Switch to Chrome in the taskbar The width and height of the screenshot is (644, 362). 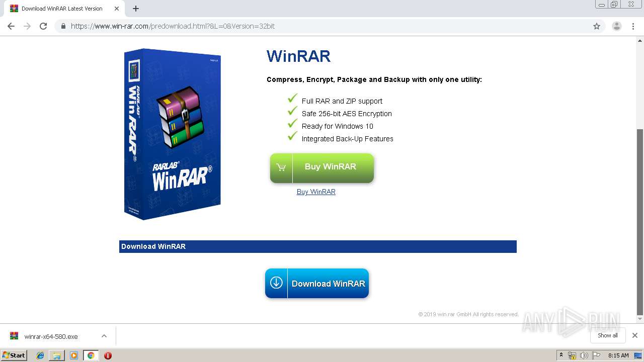point(91,355)
